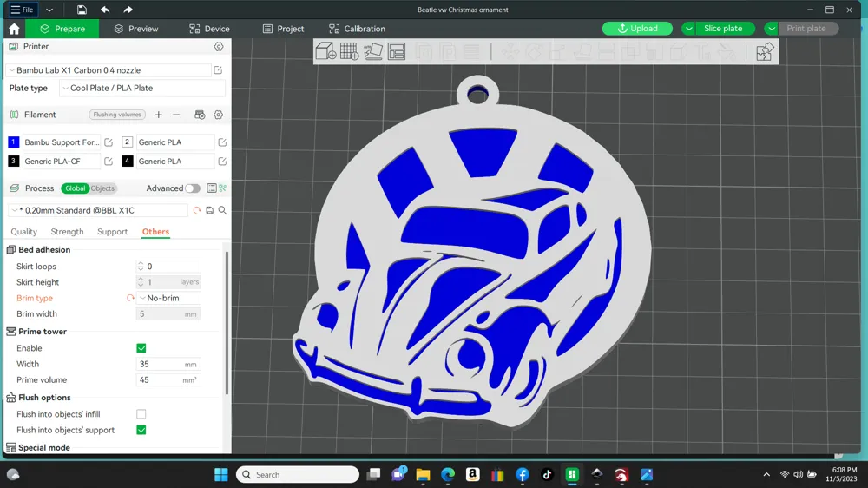Open Windows Start menu

[x=220, y=475]
